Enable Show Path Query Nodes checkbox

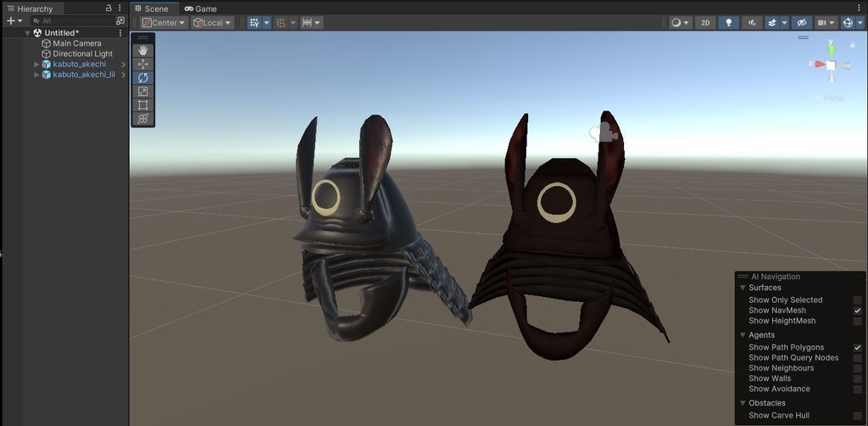[858, 358]
